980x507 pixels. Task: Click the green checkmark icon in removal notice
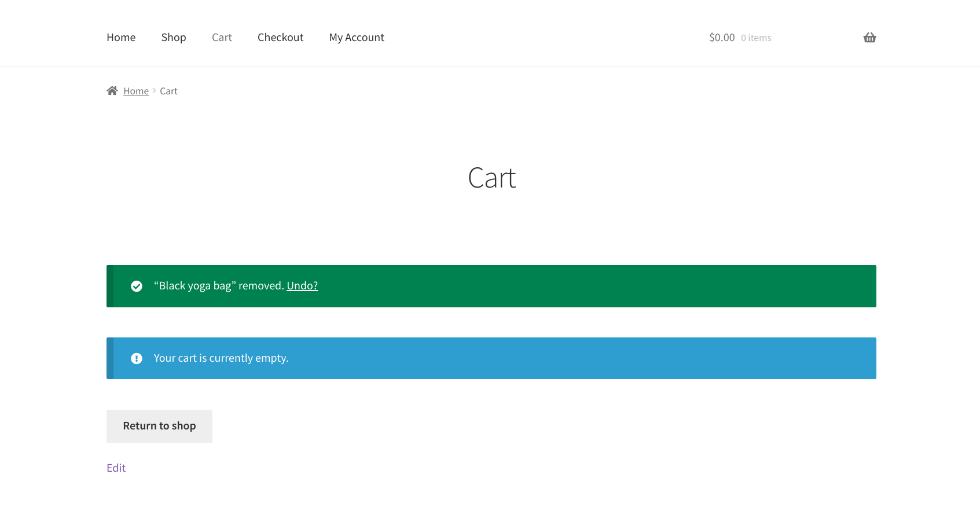137,286
